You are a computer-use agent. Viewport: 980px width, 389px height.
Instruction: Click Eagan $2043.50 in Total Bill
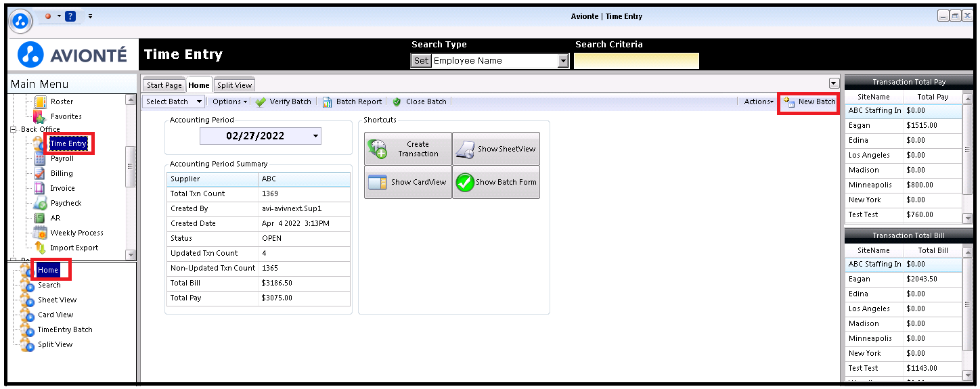904,279
